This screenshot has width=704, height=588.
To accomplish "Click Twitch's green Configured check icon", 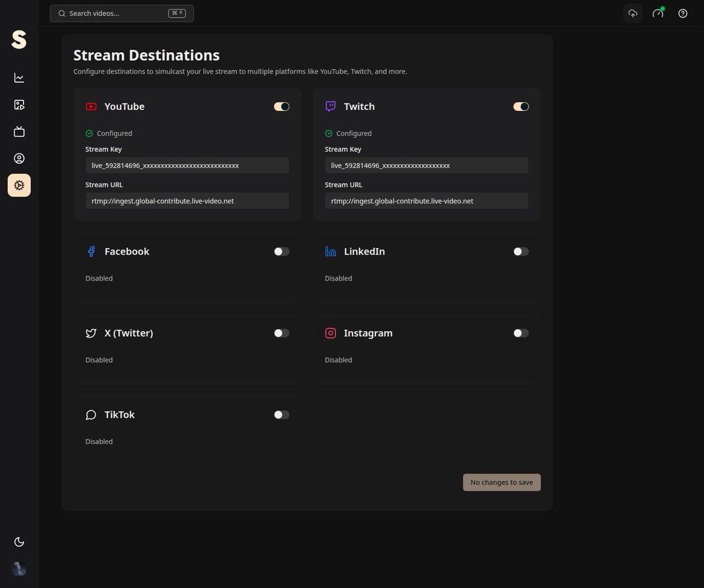I will click(x=329, y=133).
